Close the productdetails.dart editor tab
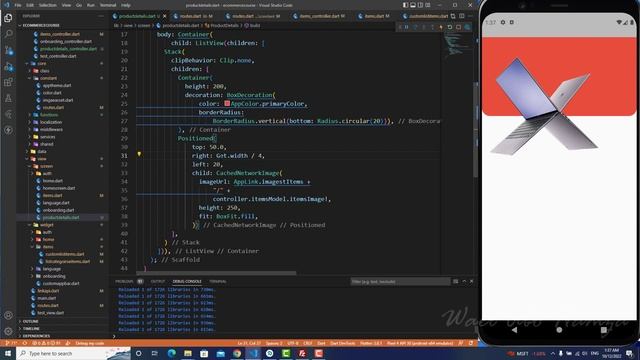 (164, 16)
